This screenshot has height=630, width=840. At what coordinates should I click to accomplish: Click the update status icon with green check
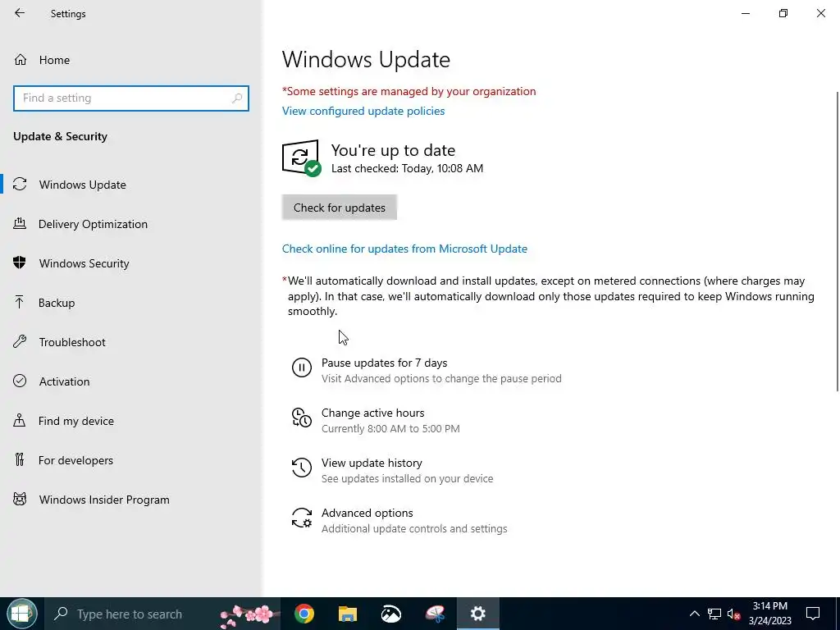point(302,158)
